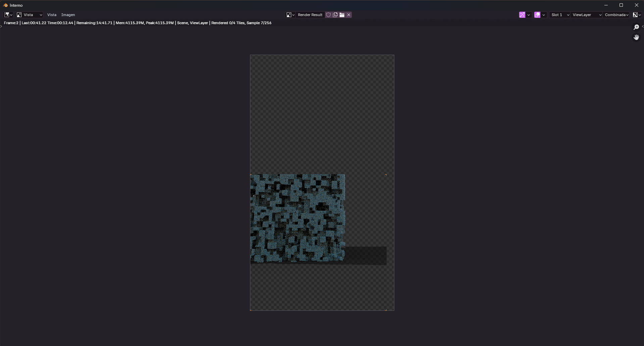Open the Imagen menu
The height and width of the screenshot is (346, 644).
68,15
